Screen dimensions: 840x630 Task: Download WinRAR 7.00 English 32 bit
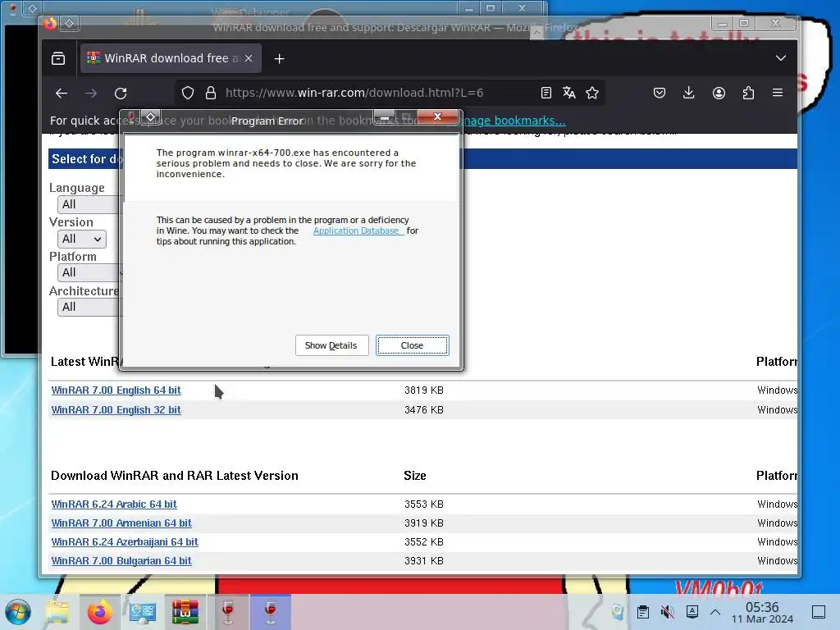pyautogui.click(x=116, y=410)
